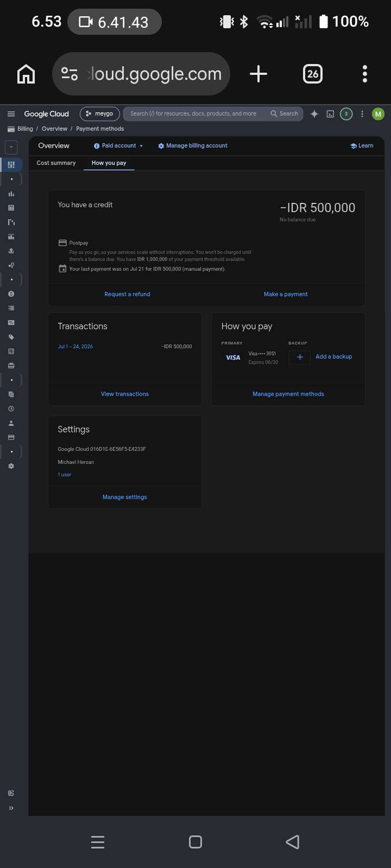Expand the sidebar section dot above the gear icon

click(x=11, y=451)
